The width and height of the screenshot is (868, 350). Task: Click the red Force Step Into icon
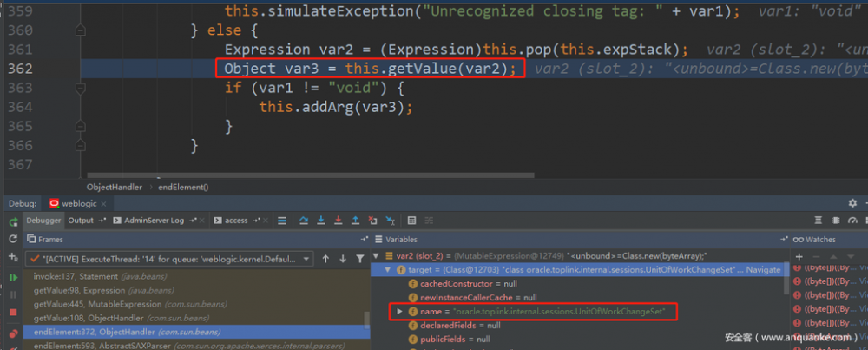tap(338, 221)
